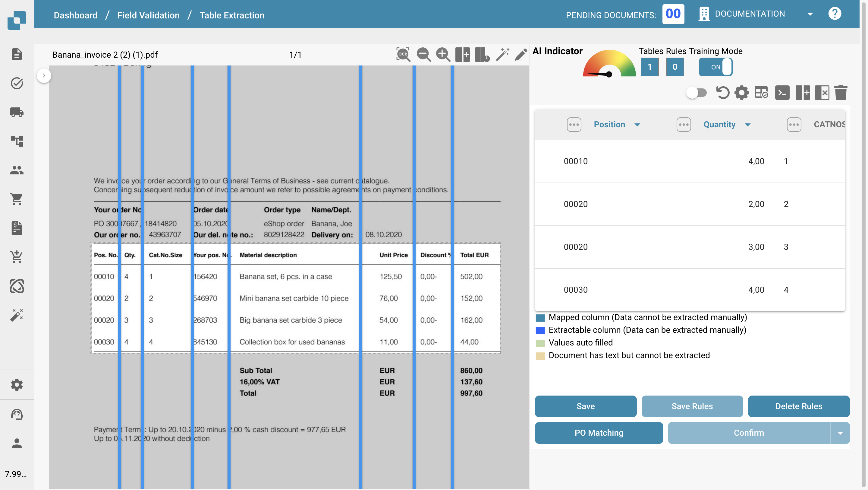868x490 pixels.
Task: Click the magic wand tool in viewer toolbar
Action: coord(502,54)
